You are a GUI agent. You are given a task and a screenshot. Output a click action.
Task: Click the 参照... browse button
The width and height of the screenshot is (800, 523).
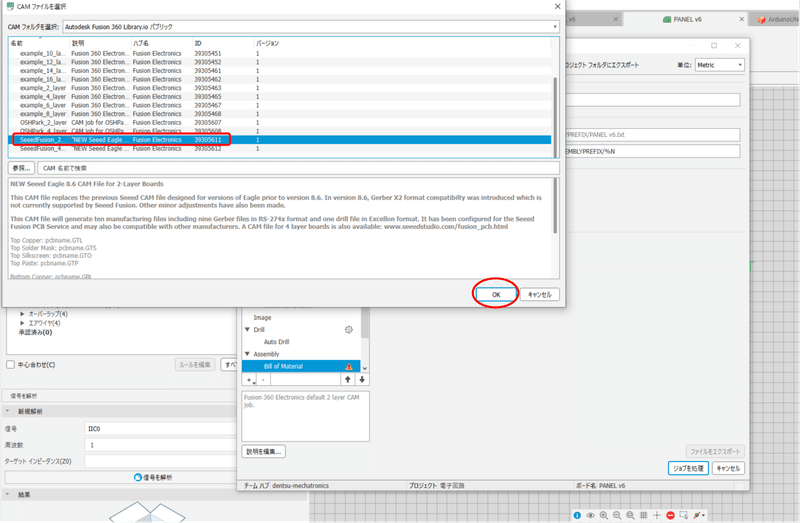(21, 168)
